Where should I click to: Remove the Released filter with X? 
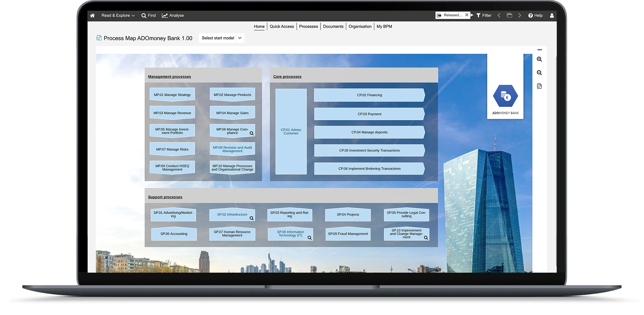(x=467, y=15)
